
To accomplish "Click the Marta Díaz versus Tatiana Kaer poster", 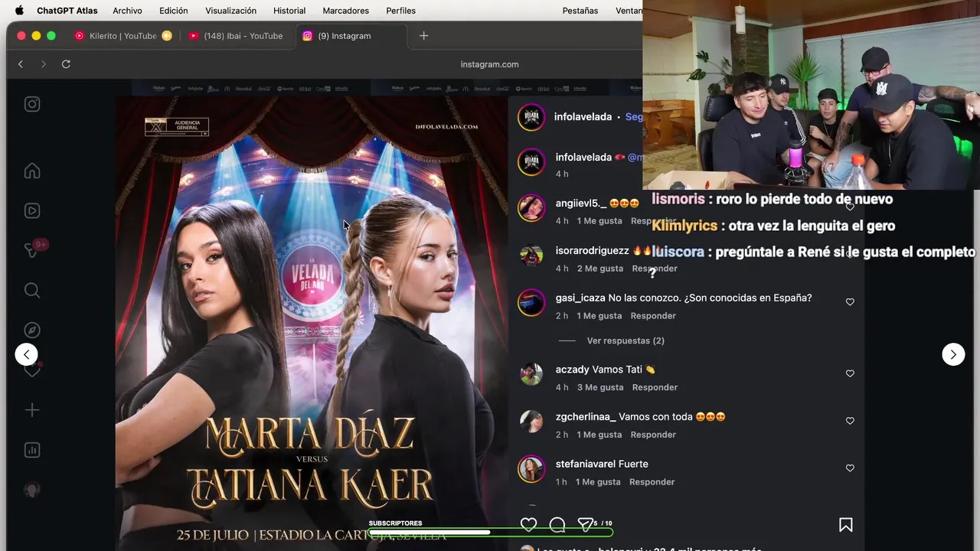I will [312, 323].
